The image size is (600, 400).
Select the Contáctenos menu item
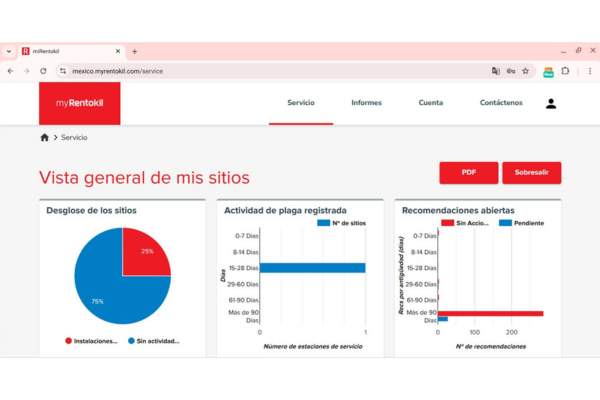tap(500, 103)
